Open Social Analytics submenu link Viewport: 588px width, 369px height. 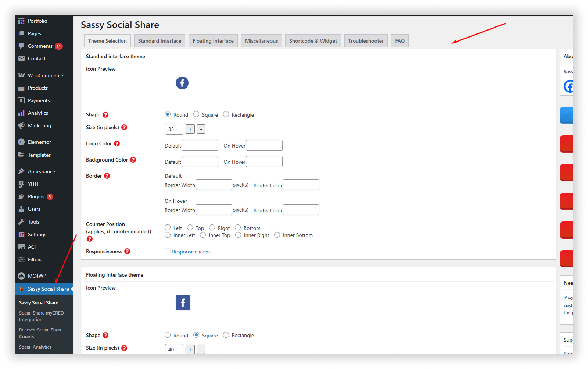pyautogui.click(x=35, y=347)
